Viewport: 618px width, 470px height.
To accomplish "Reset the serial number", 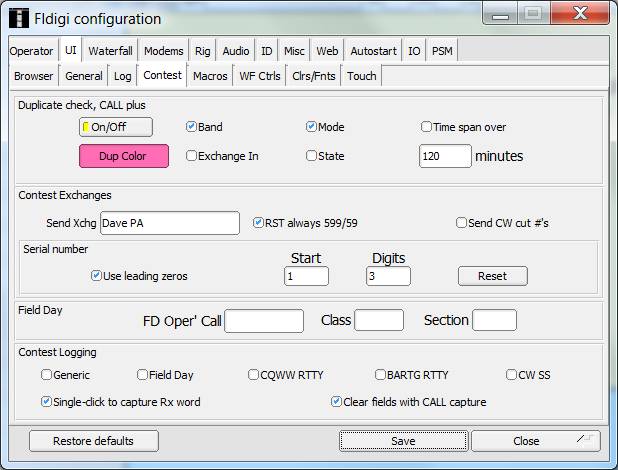I will point(493,276).
